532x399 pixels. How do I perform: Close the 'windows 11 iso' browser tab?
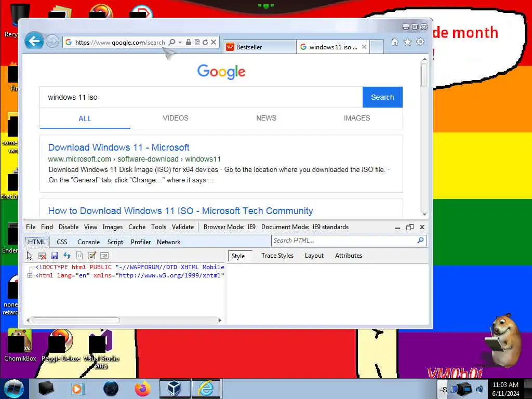(x=364, y=47)
